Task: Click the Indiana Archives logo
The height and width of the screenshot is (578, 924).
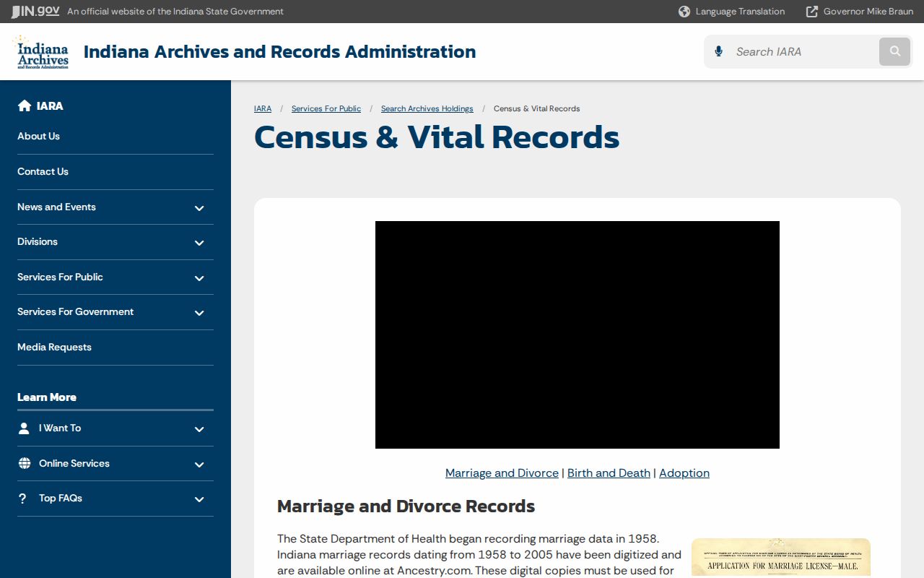Action: pos(43,52)
